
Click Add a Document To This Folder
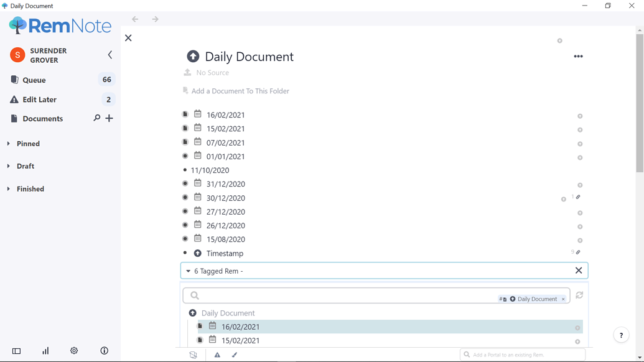(240, 91)
